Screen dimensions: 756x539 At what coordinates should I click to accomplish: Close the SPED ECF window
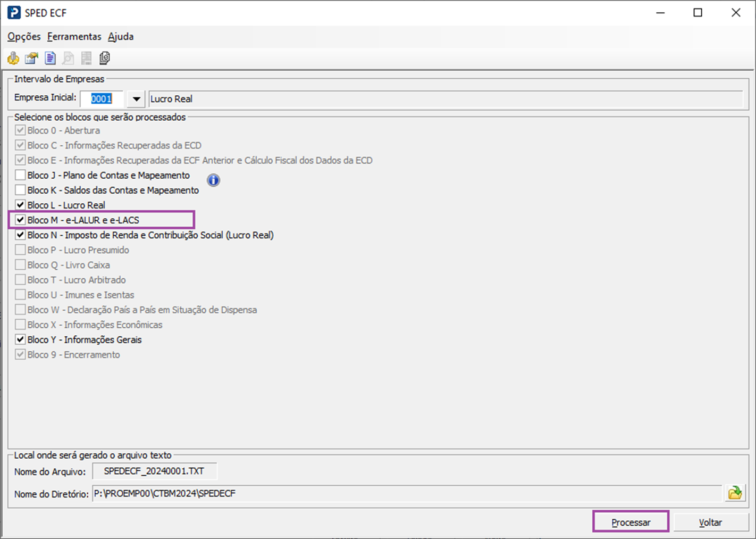(x=736, y=13)
